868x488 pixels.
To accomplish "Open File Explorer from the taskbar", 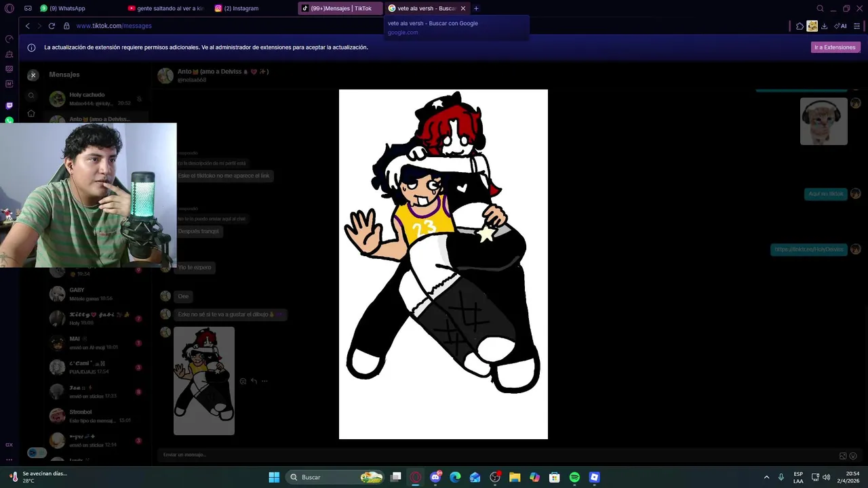I will (x=515, y=477).
